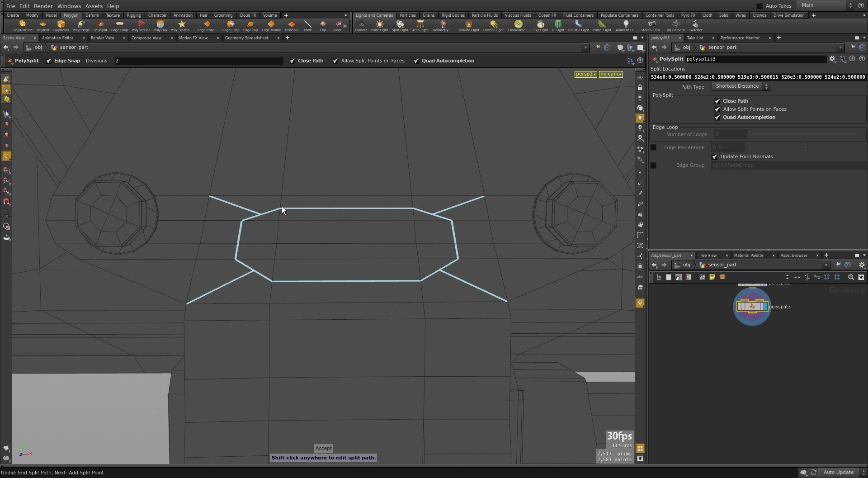
Task: Add a Sky Light from shelf
Action: click(x=540, y=26)
